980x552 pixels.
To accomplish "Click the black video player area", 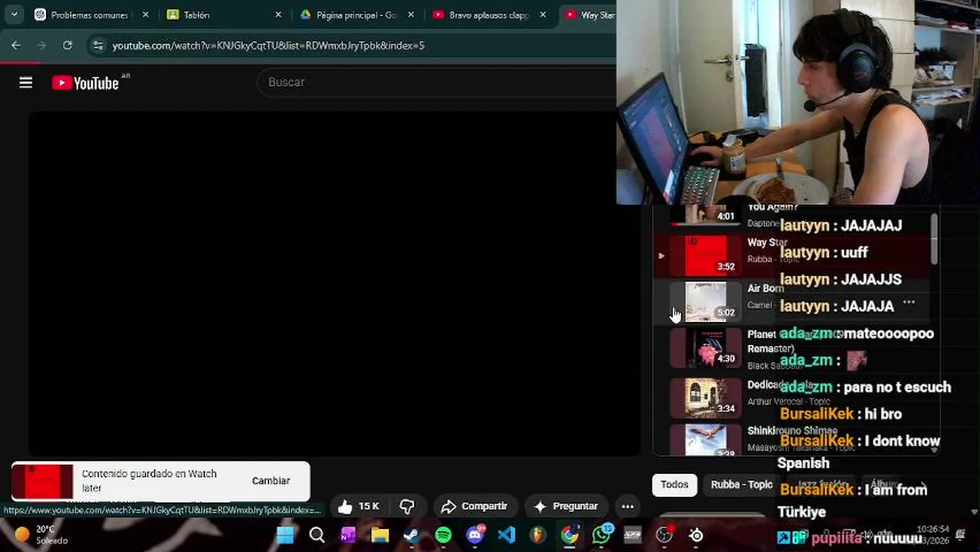I will (334, 284).
